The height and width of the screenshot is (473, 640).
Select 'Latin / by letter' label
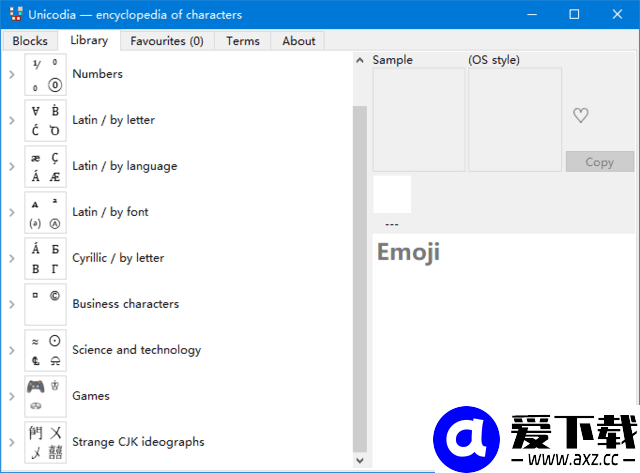(113, 120)
